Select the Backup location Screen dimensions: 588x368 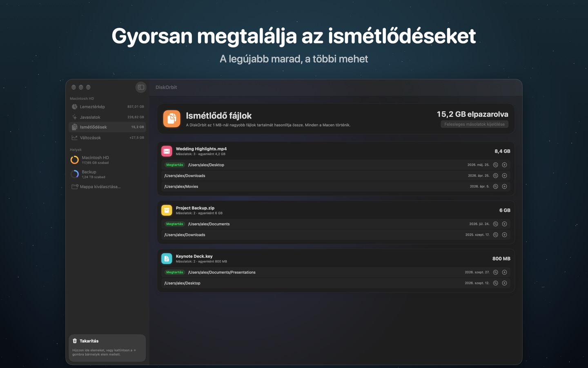point(107,174)
